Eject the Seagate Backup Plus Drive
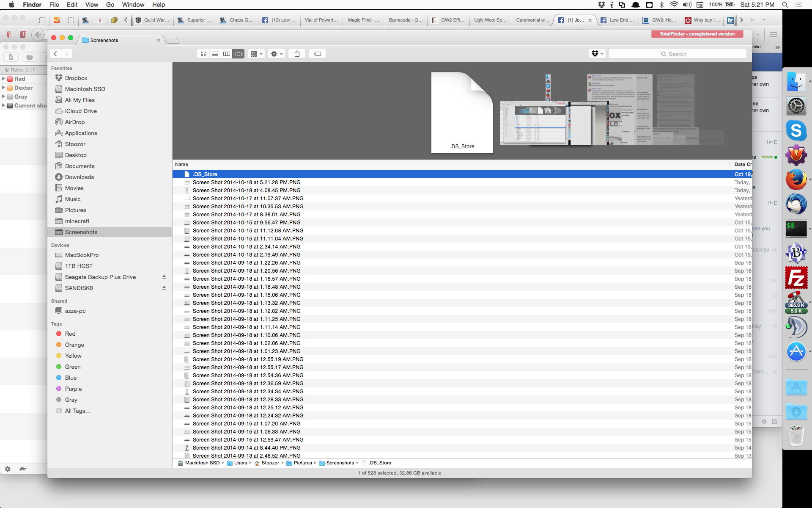Image resolution: width=812 pixels, height=508 pixels. (x=164, y=277)
